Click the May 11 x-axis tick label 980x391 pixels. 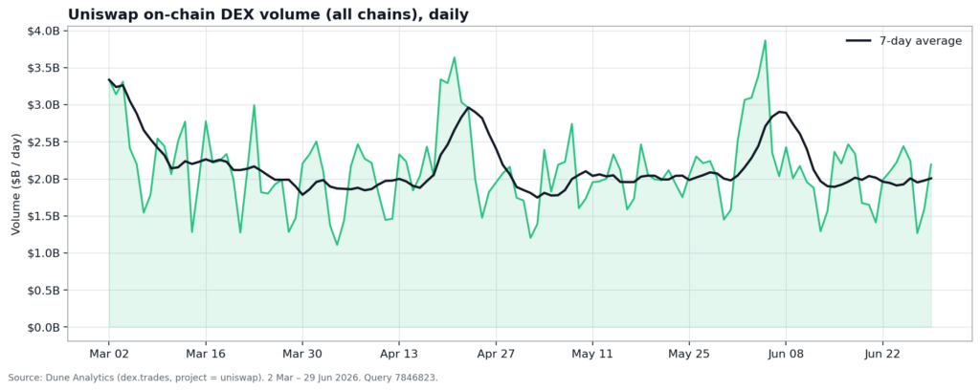click(x=592, y=354)
